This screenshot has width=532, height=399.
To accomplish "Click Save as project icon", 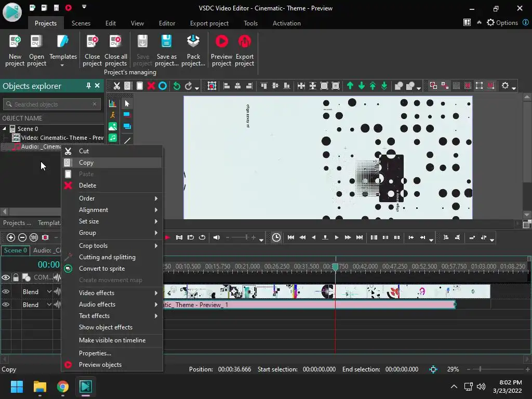I will pyautogui.click(x=166, y=42).
